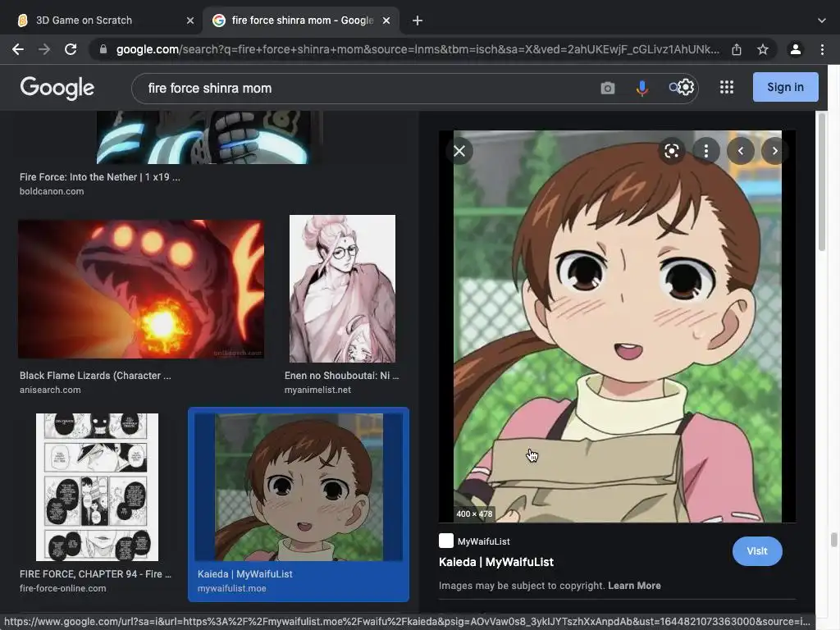840x630 pixels.
Task: Click the lock site info icon
Action: (103, 49)
